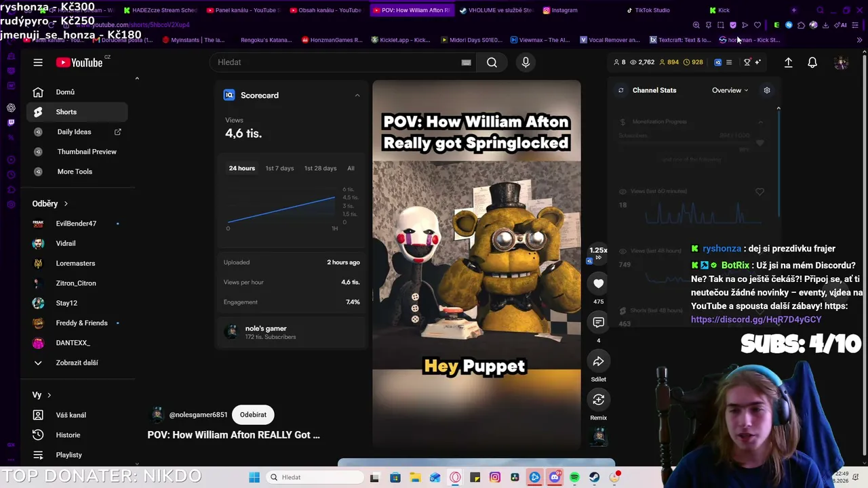
Task: Show more bookmarks with the double chevron
Action: pos(859,40)
